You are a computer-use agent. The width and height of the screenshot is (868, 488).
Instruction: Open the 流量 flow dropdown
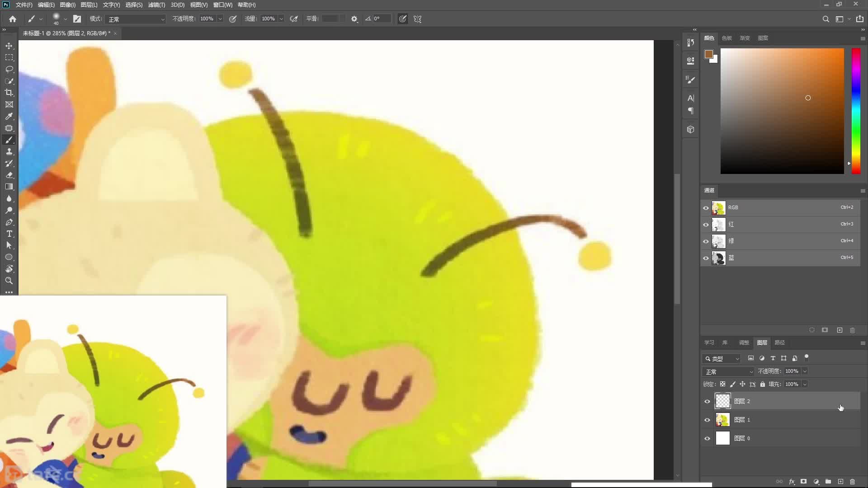(281, 19)
